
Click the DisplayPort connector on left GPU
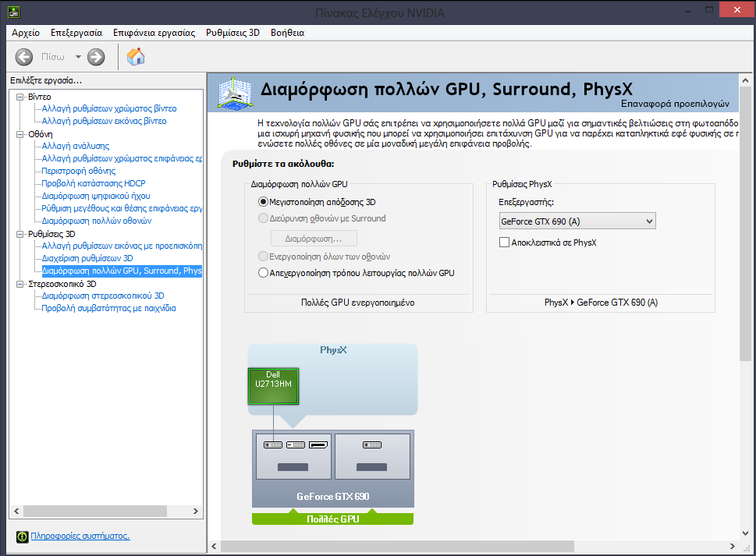pos(318,444)
